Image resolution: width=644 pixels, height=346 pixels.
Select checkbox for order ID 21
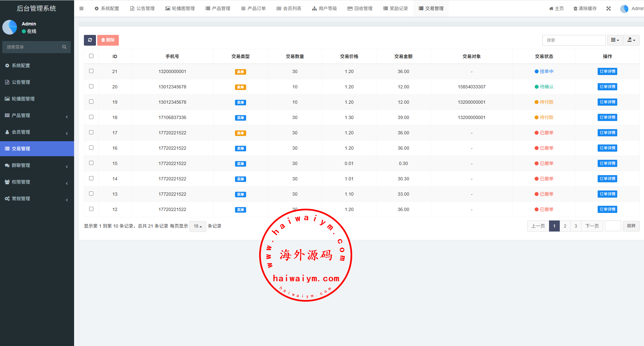91,71
